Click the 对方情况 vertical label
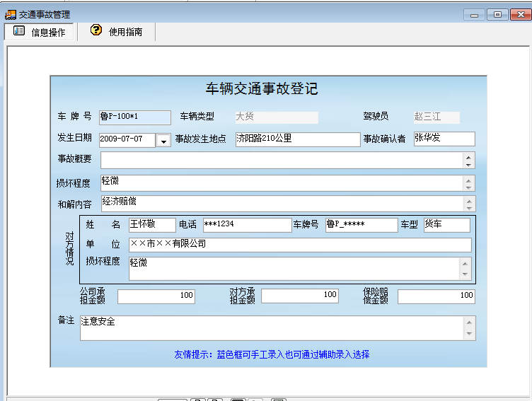This screenshot has height=401, width=532. click(69, 248)
